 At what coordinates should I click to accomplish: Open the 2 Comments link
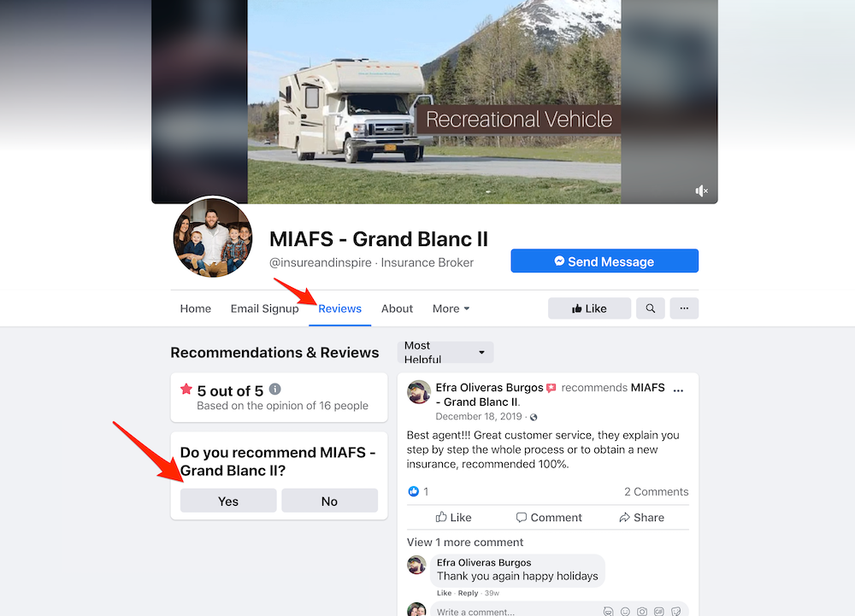[656, 491]
